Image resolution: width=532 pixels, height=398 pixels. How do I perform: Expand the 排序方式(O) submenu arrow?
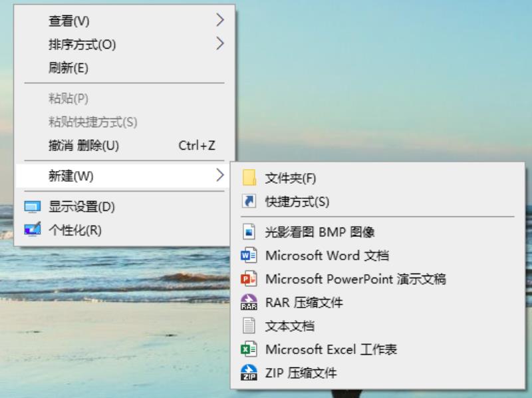click(x=220, y=44)
